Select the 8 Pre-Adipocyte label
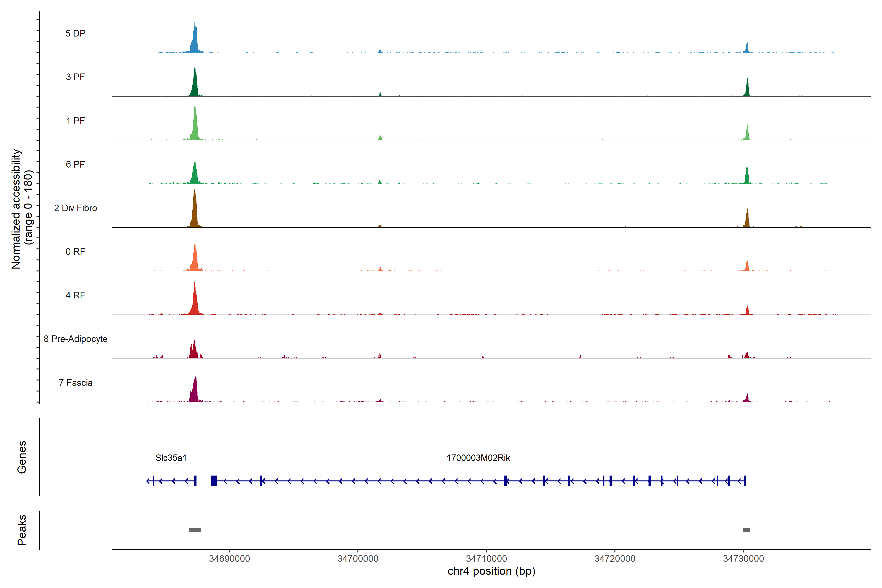 (75, 339)
